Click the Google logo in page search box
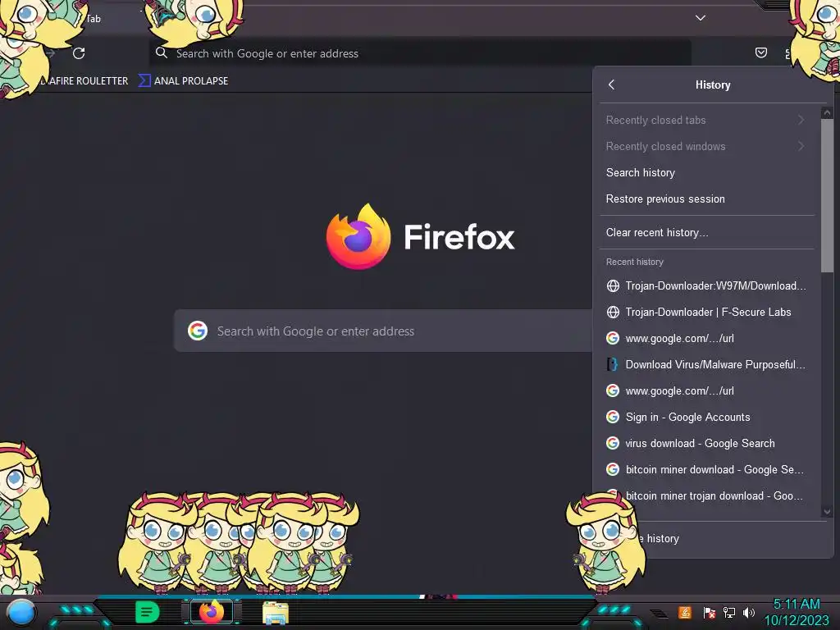 [198, 331]
